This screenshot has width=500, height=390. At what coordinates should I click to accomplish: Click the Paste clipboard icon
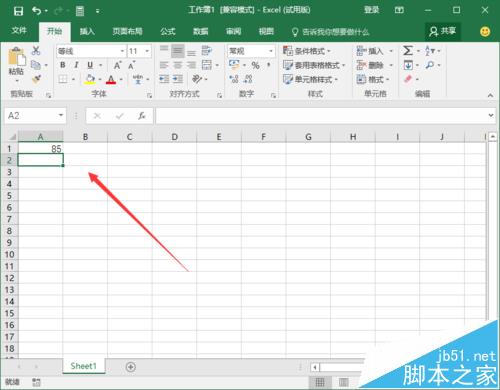(17, 57)
